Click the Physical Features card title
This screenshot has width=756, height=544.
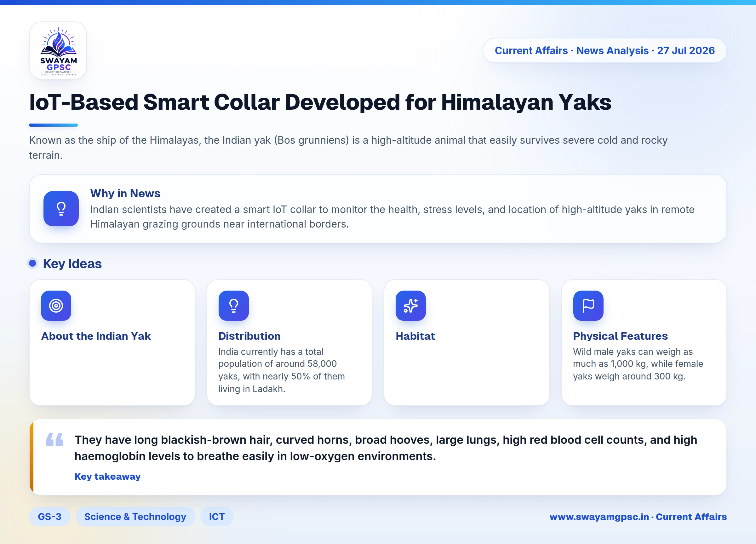620,336
